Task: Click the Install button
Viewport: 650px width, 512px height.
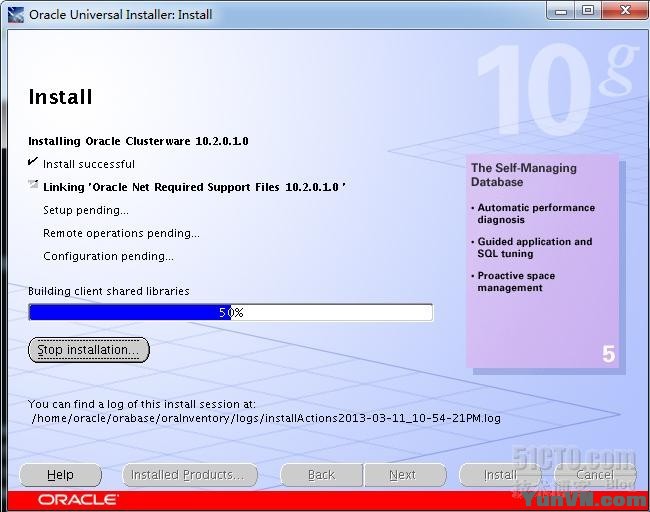Action: tap(500, 475)
